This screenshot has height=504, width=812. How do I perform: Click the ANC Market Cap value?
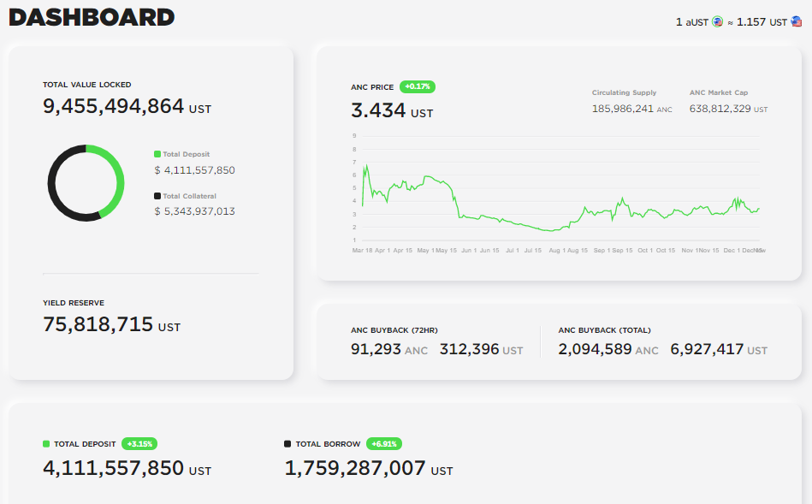pos(720,109)
